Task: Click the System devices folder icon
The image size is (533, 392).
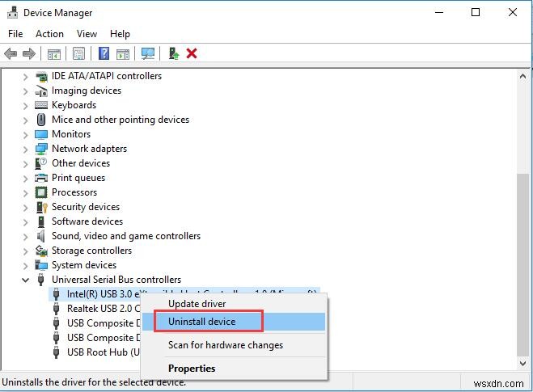Action: [41, 265]
